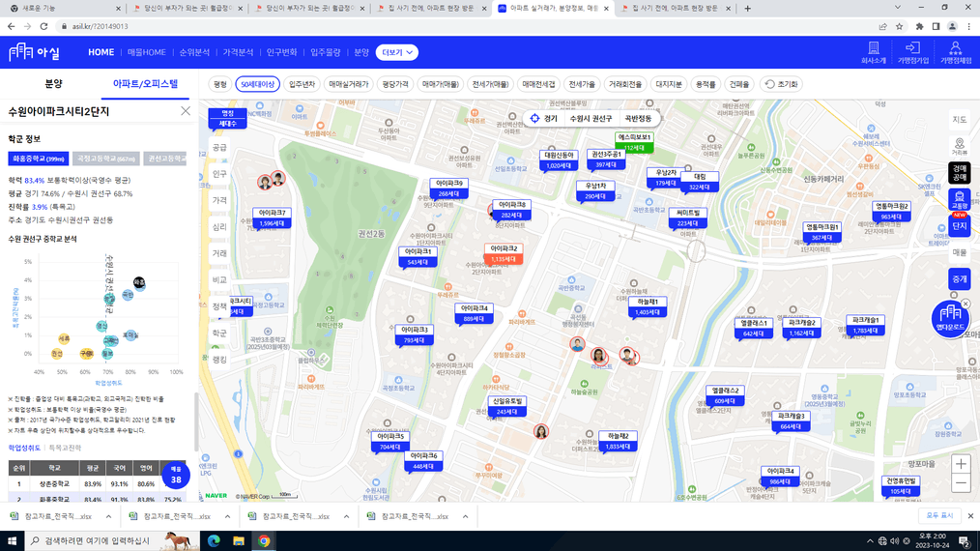Open Microsoft Edge from the taskbar

click(214, 540)
